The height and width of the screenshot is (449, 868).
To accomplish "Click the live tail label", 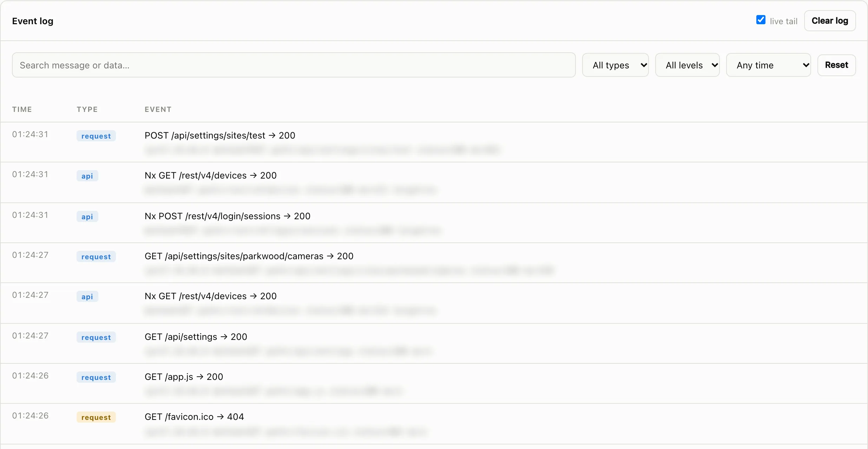I will [783, 21].
